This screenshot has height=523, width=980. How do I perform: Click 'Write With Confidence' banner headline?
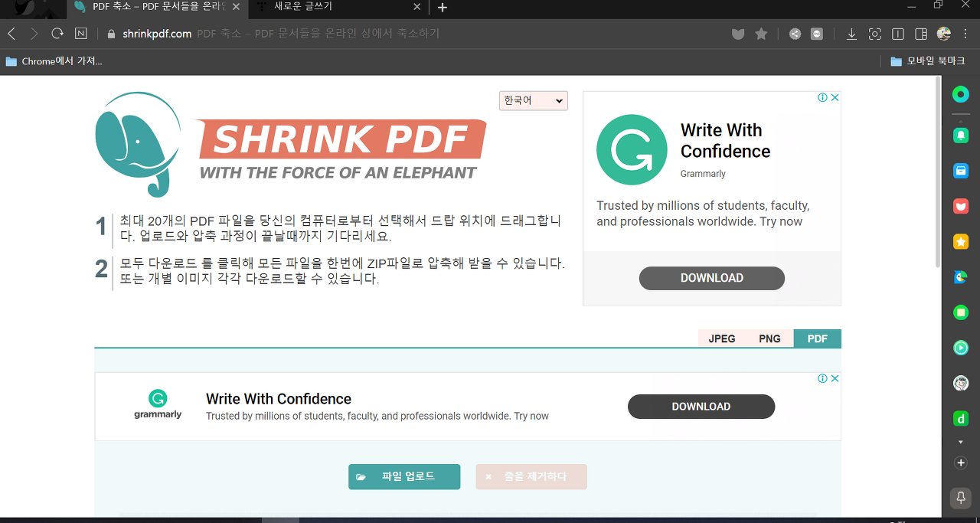click(x=279, y=399)
